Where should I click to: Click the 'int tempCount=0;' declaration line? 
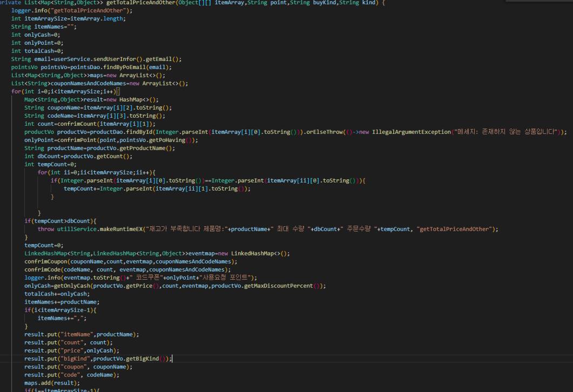click(x=50, y=164)
